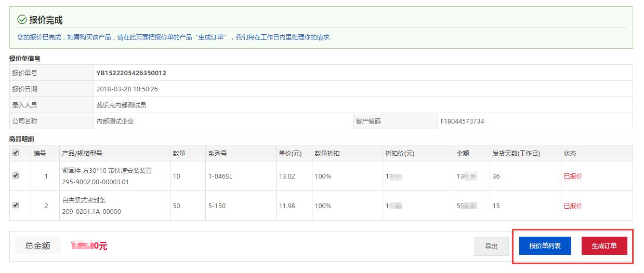
Task: Click the blue quote-completed instruction message
Action: pos(174,37)
